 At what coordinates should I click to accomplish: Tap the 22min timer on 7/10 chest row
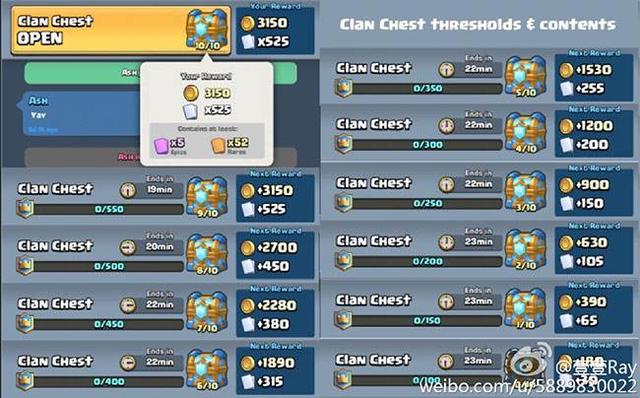click(x=160, y=305)
